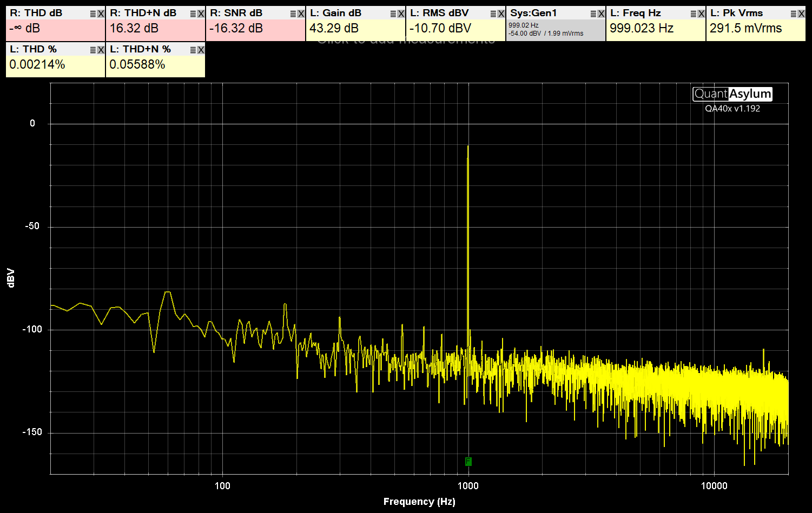Open the L: Pk Vrms tile menu

(794, 14)
